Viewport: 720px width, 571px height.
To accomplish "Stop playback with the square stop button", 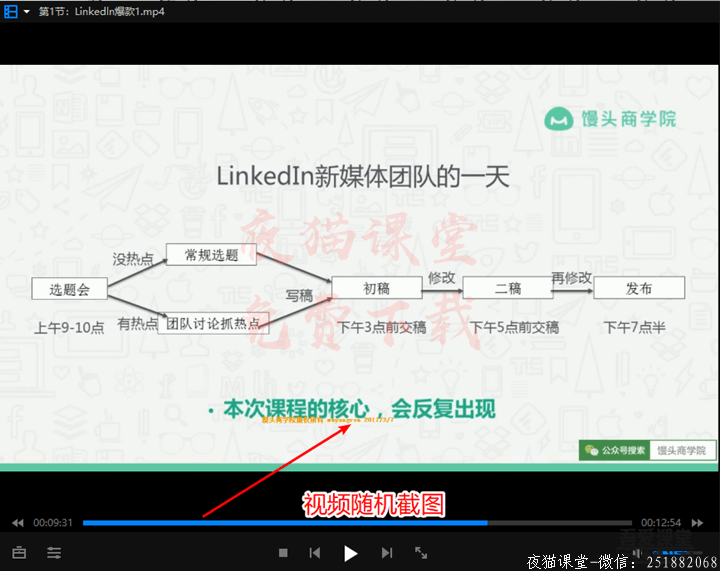I will pos(283,553).
